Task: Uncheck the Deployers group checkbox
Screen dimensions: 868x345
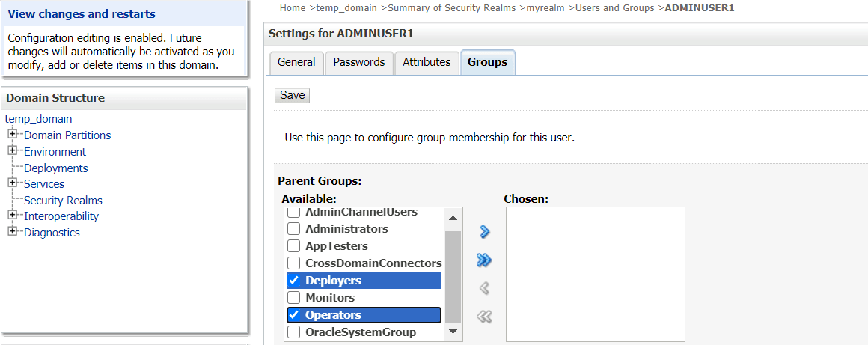Action: pos(294,281)
